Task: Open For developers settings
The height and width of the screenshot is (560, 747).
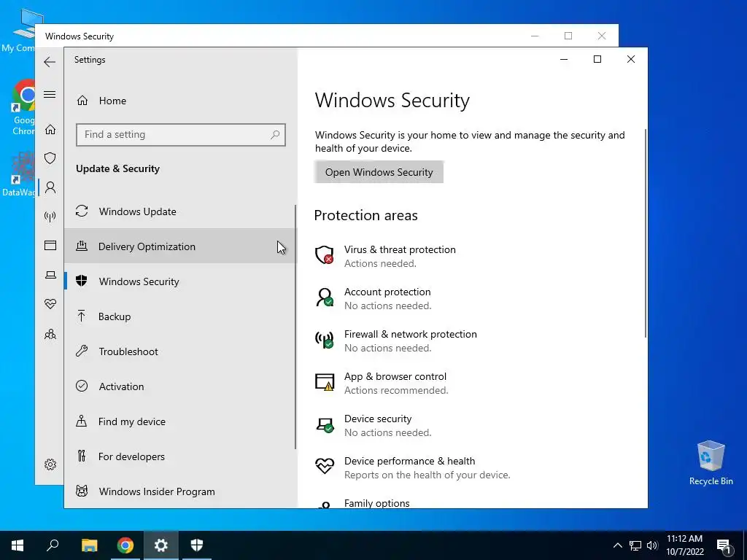Action: [179, 456]
